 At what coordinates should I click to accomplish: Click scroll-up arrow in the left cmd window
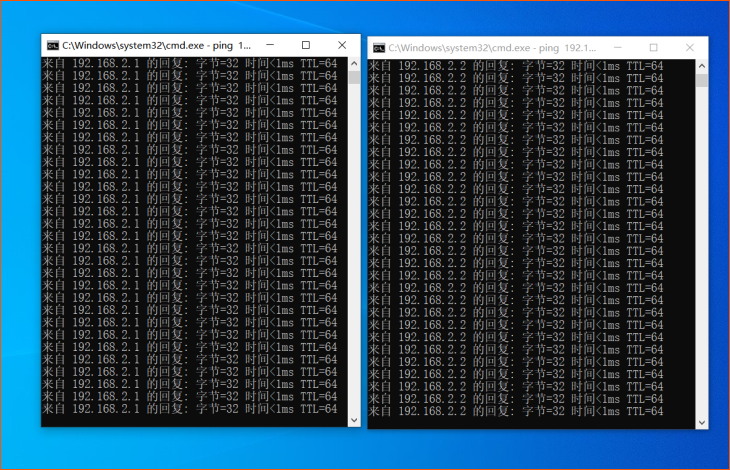pos(353,63)
